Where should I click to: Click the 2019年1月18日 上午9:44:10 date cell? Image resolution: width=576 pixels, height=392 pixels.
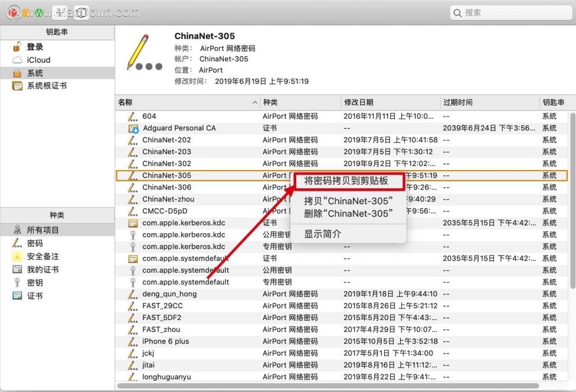coord(391,294)
